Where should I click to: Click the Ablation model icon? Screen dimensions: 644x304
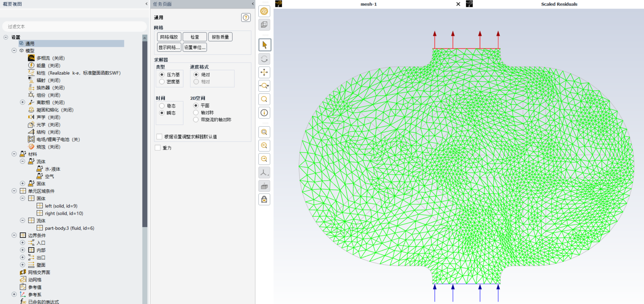(31, 146)
